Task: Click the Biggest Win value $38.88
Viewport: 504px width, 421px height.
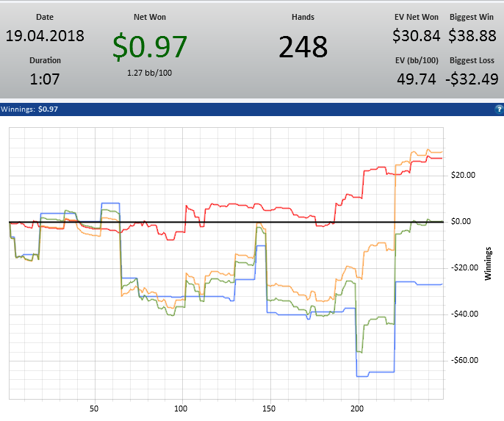Action: pos(472,36)
